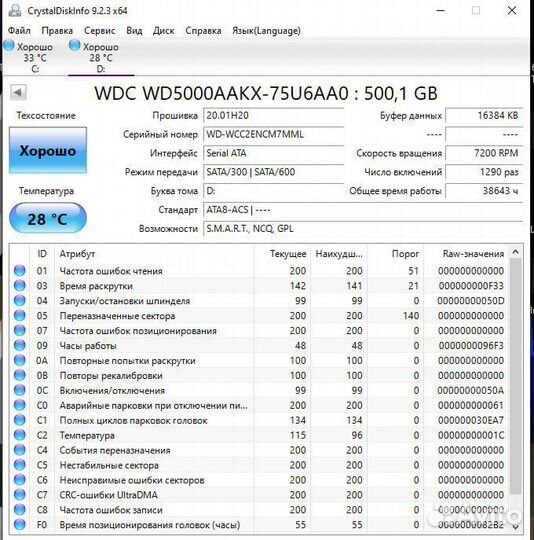Click status orb for Время позиционирования головок
This screenshot has width=534, height=540.
pyautogui.click(x=20, y=525)
